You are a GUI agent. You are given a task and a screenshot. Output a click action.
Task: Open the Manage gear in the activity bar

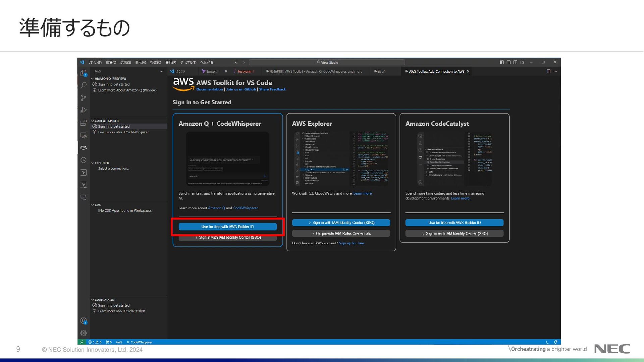point(84,333)
